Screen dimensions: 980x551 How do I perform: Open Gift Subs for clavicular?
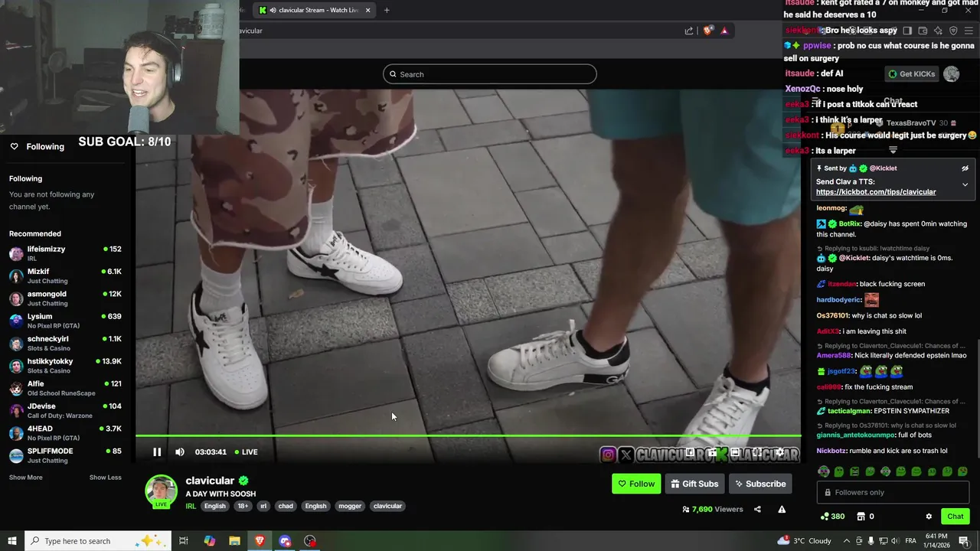pyautogui.click(x=694, y=484)
